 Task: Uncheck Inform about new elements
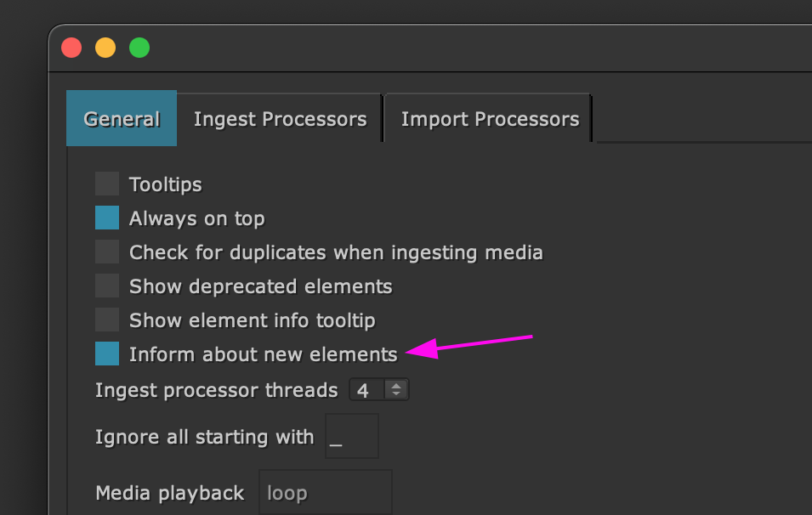point(107,354)
